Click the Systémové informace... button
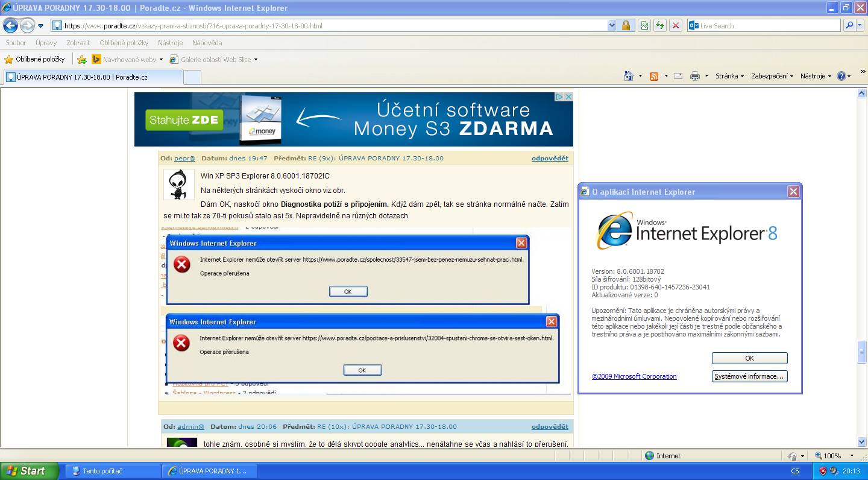 tap(749, 376)
